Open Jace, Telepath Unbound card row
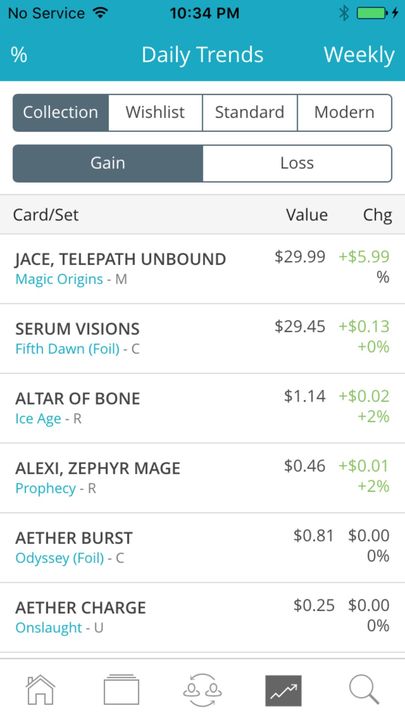Screen dimensions: 405x720 tap(202, 269)
